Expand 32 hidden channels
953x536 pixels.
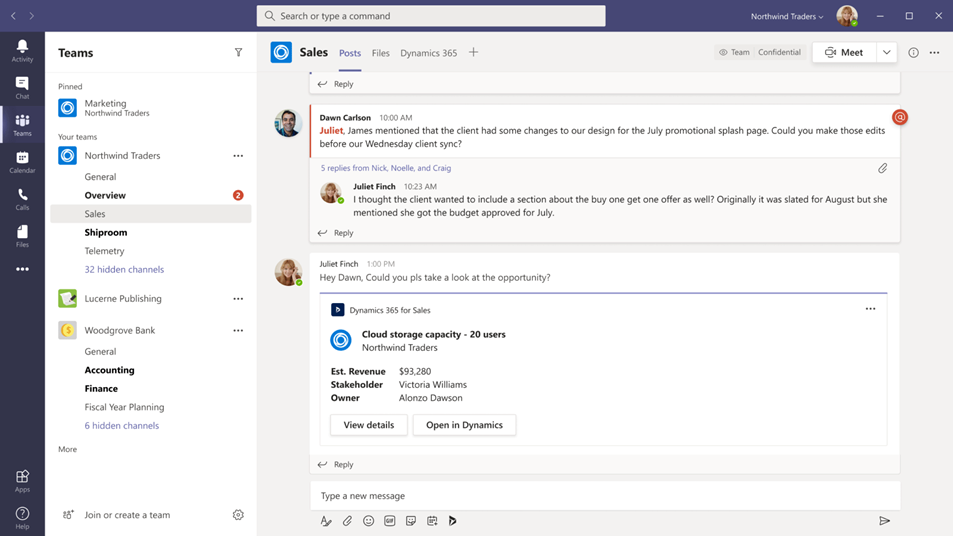coord(124,269)
